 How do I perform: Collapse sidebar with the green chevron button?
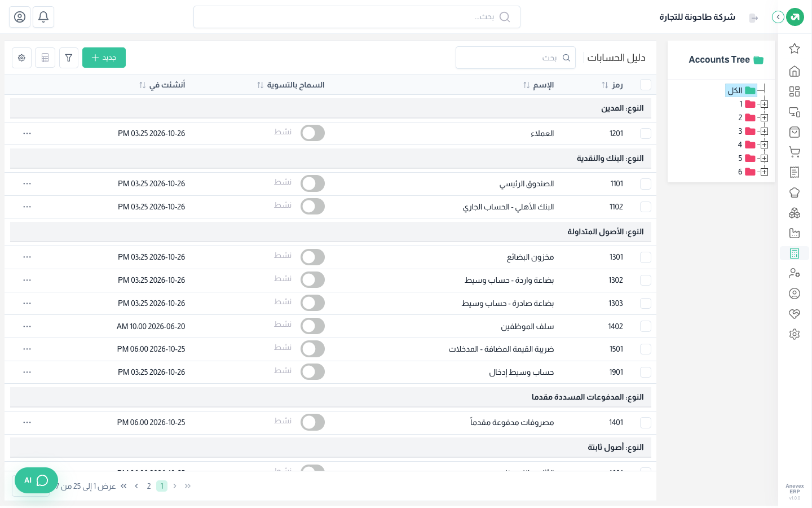click(778, 17)
